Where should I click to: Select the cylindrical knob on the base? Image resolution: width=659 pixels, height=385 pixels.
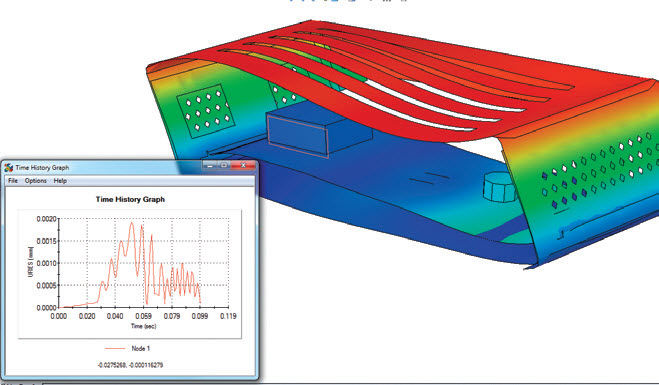499,187
